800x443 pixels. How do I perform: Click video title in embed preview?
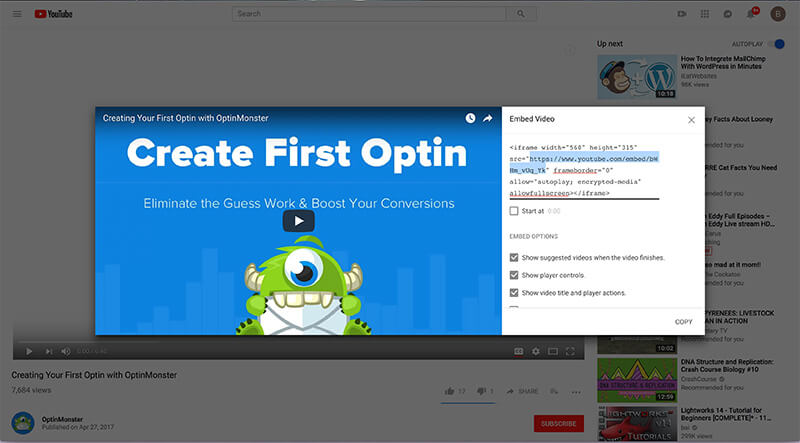pyautogui.click(x=185, y=118)
